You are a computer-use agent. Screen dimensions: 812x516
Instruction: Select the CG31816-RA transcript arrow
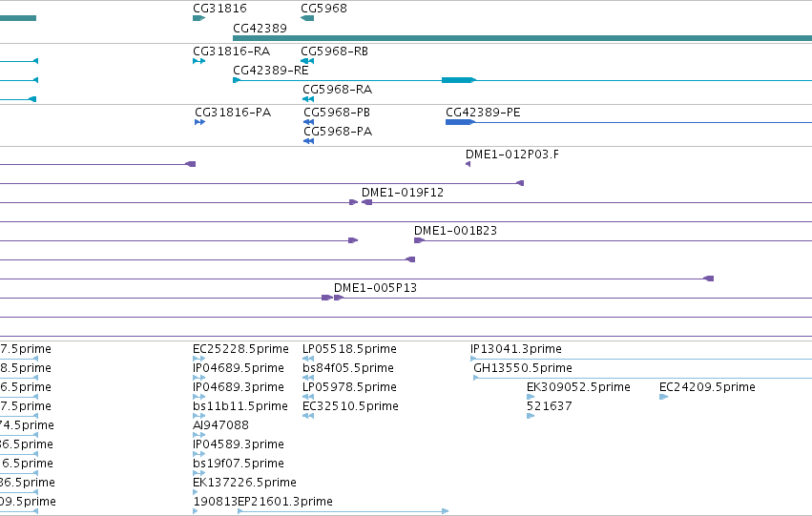(x=198, y=61)
